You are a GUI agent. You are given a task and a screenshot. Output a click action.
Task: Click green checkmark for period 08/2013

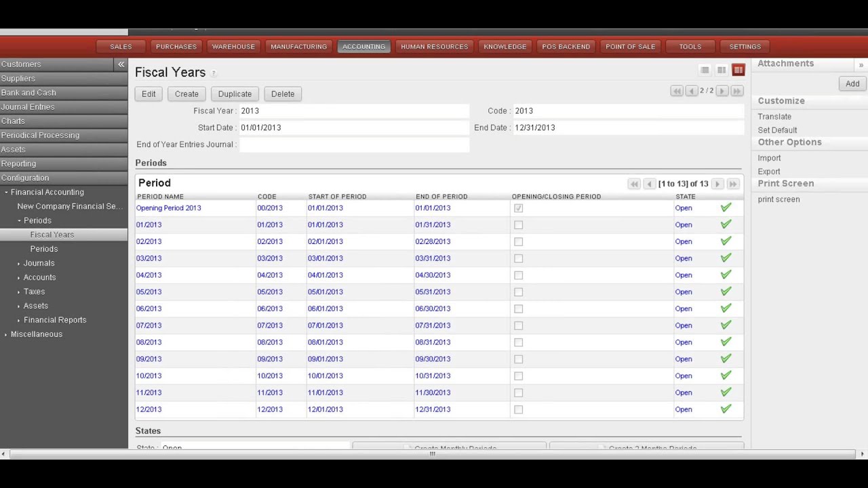(x=726, y=342)
